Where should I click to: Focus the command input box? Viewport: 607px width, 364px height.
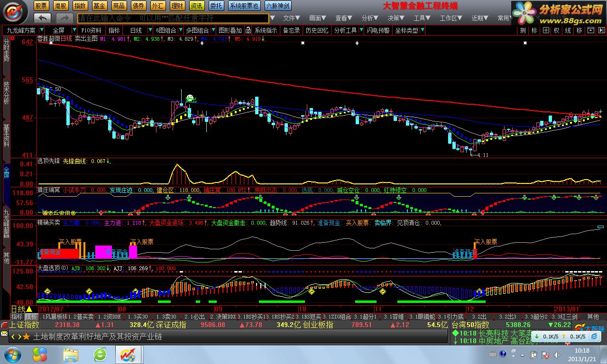[x=173, y=18]
